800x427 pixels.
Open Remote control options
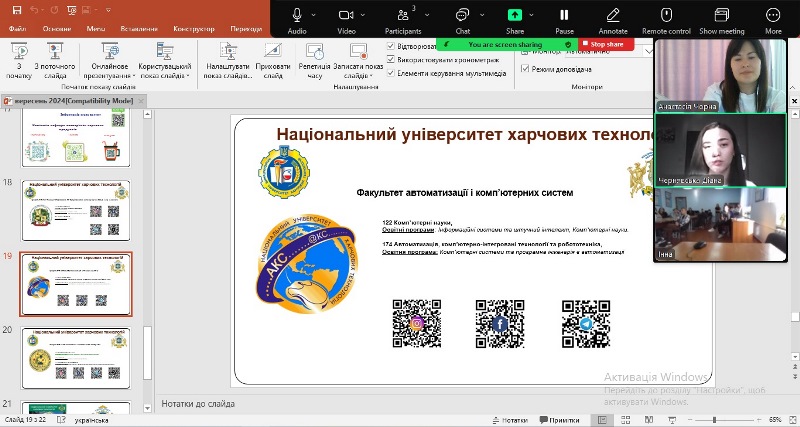666,16
